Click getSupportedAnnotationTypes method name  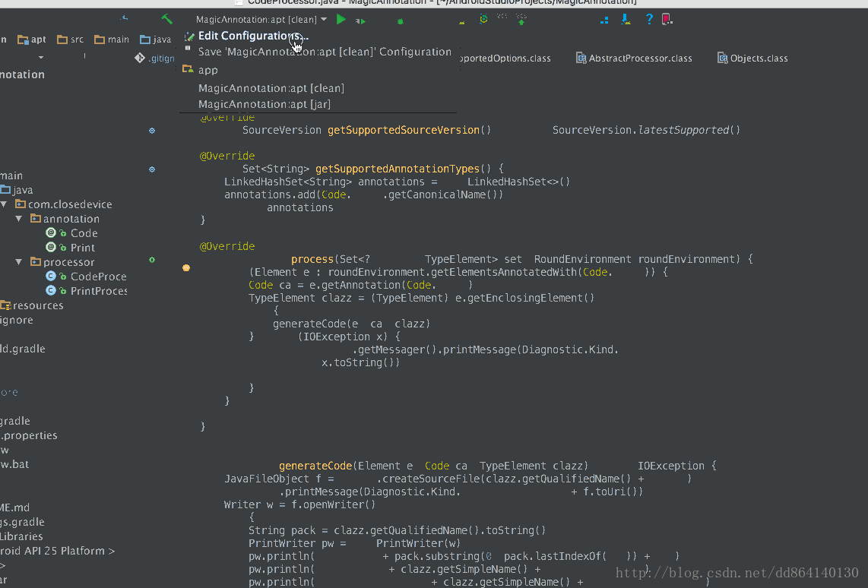[x=398, y=169]
